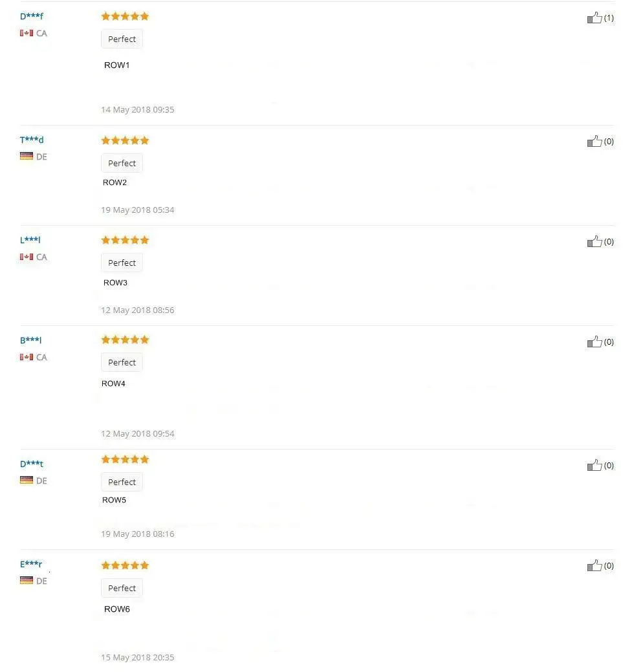Click the Perfect tag in ROW1 review
Screen dimensions: 632x672
point(122,39)
